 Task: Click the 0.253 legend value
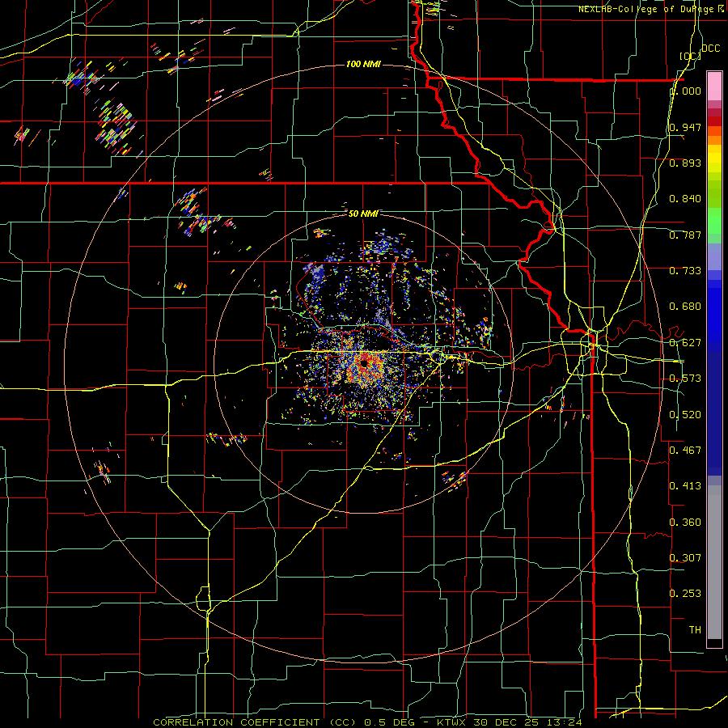685,594
